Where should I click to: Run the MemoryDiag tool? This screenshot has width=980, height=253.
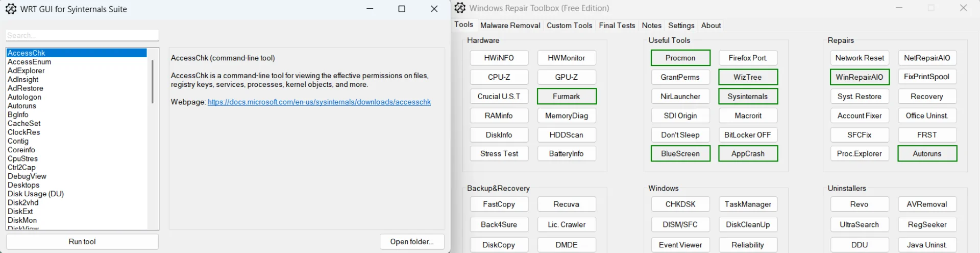[566, 116]
